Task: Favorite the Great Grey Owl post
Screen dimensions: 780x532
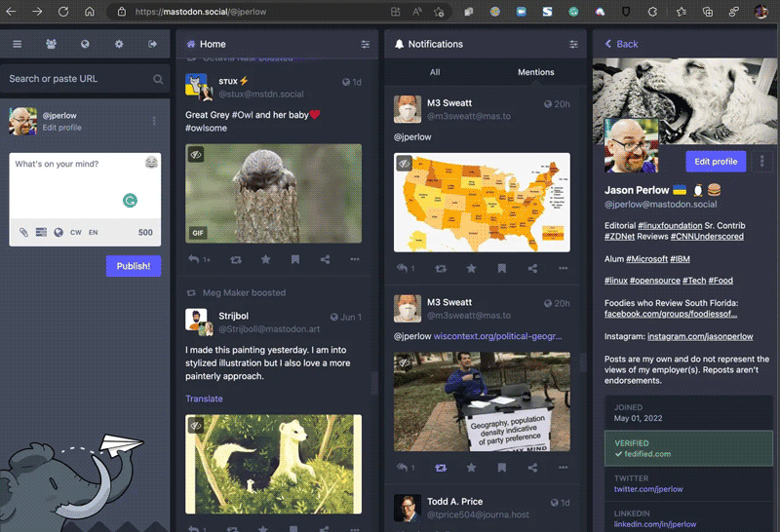Action: pyautogui.click(x=265, y=260)
